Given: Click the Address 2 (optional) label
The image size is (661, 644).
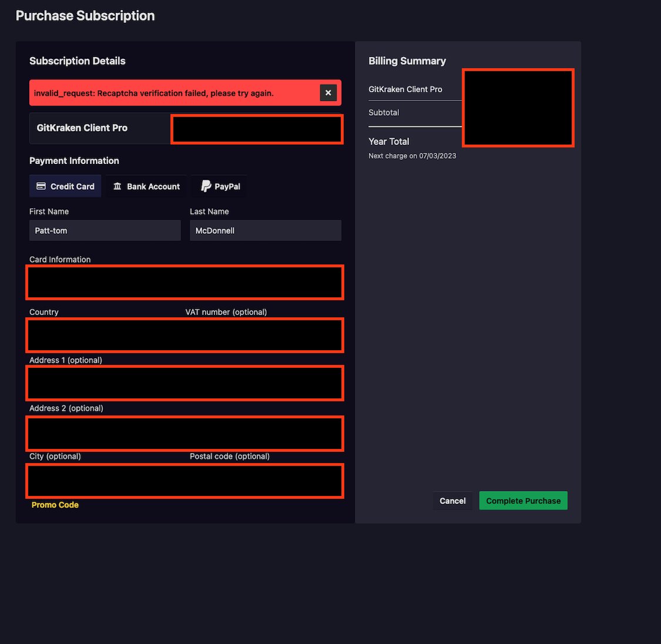Looking at the screenshot, I should click(x=66, y=408).
